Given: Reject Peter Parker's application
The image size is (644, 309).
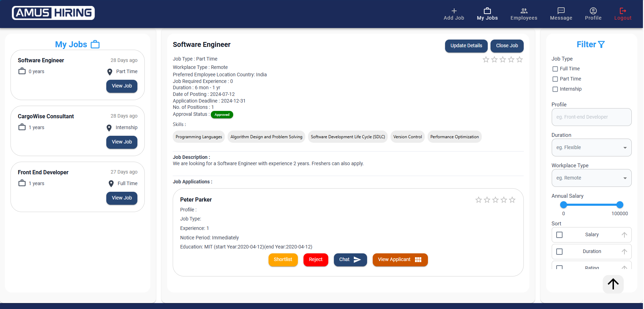Looking at the screenshot, I should 316,260.
